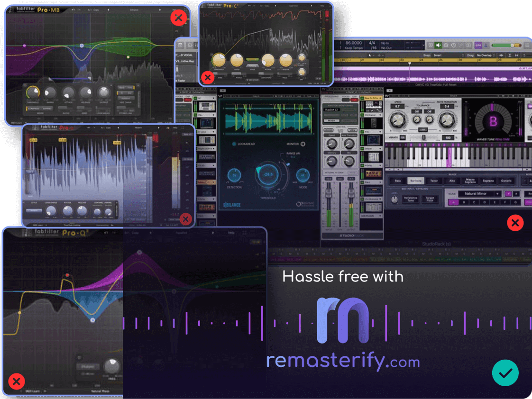Click the Generic range button
Screen dimensions: 532x399
point(506,181)
